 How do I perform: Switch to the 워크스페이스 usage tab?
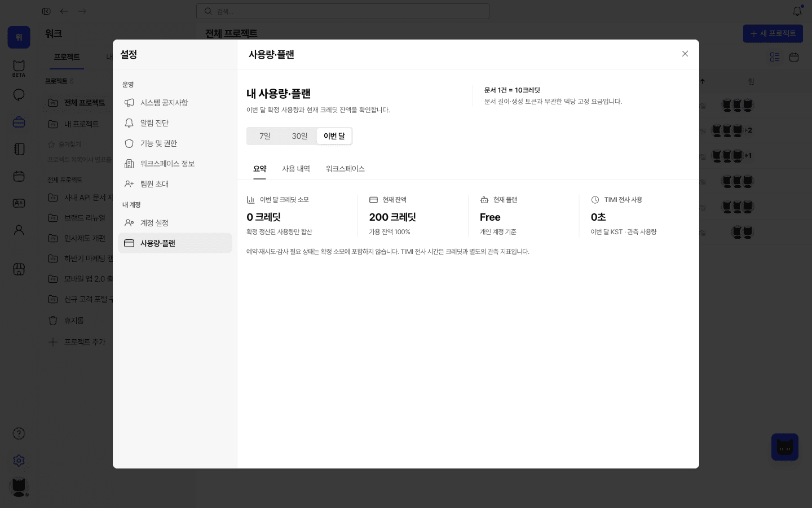point(345,169)
